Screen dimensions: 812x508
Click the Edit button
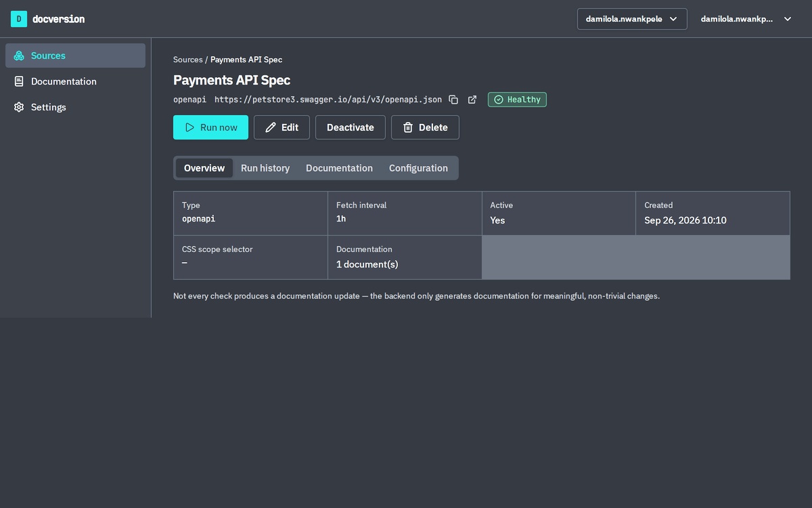pyautogui.click(x=281, y=127)
